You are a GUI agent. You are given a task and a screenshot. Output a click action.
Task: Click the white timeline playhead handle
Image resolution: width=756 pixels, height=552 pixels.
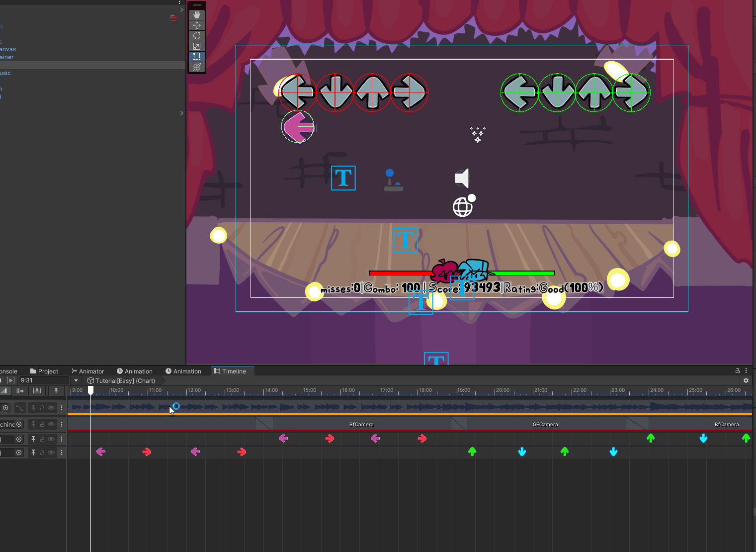click(x=90, y=390)
